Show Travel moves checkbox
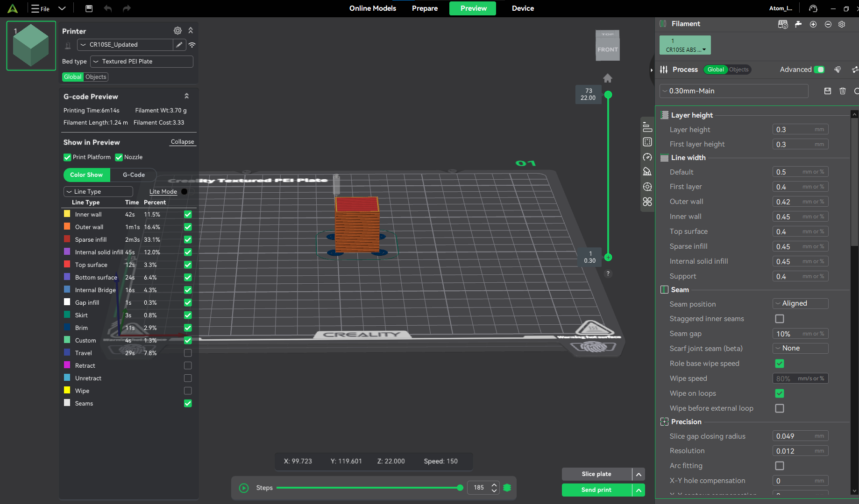 (188, 353)
